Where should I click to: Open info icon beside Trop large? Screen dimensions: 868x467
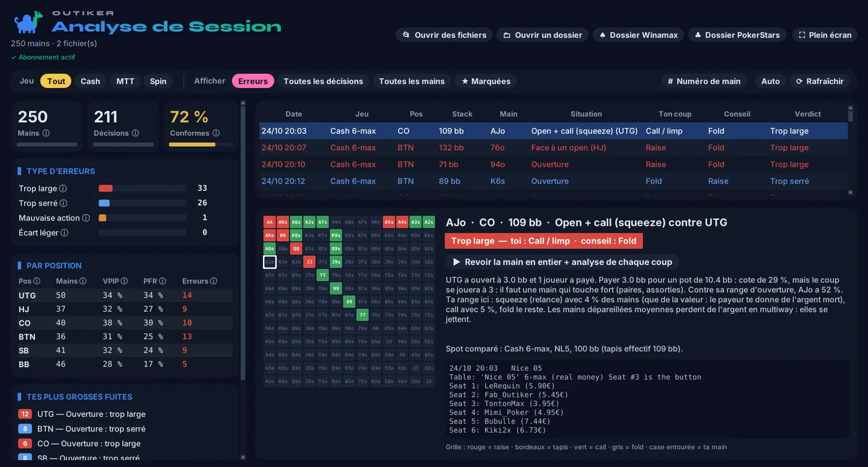(63, 189)
